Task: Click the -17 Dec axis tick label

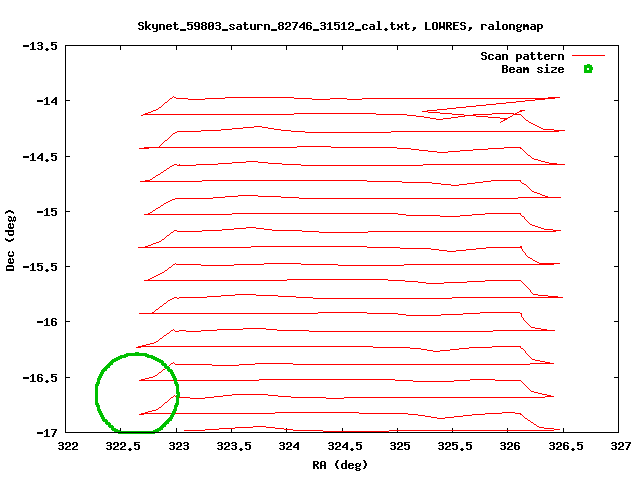Action: [x=47, y=433]
